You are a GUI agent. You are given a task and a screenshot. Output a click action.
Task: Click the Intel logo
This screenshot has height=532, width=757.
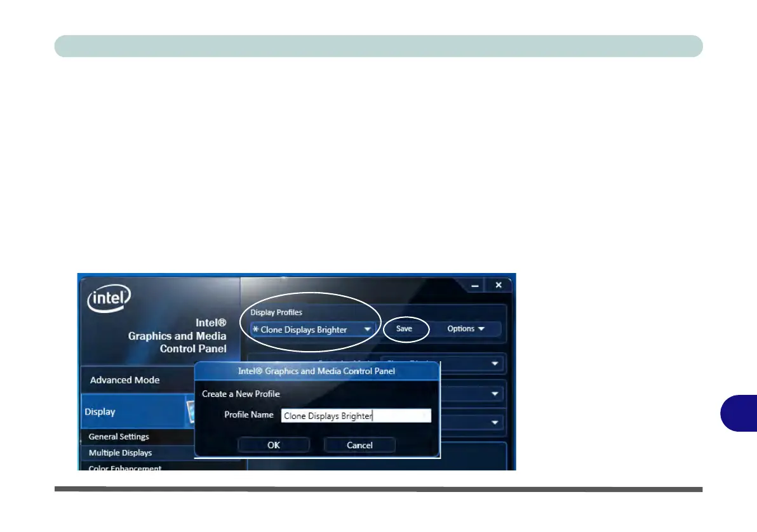(109, 298)
